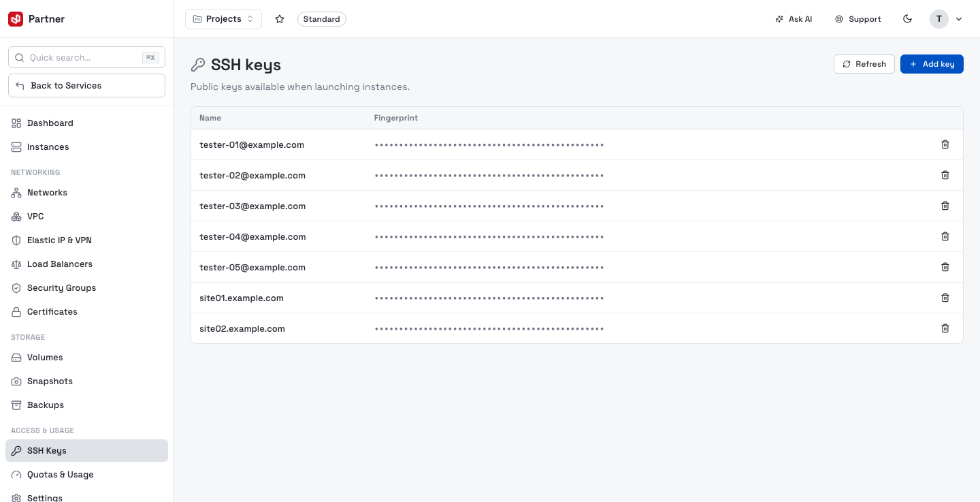Open the T user avatar menu
Image resolution: width=980 pixels, height=502 pixels.
point(939,19)
